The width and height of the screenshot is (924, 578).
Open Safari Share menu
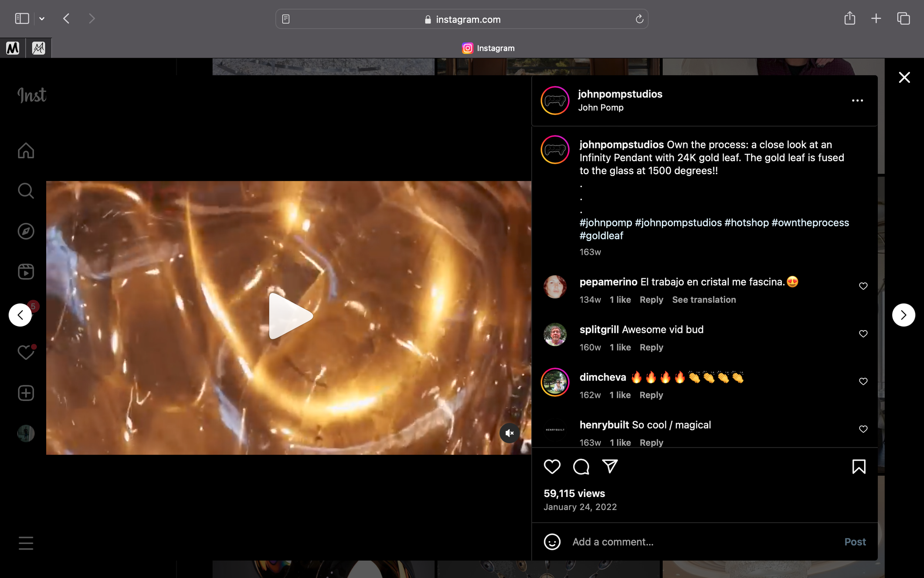(x=849, y=18)
